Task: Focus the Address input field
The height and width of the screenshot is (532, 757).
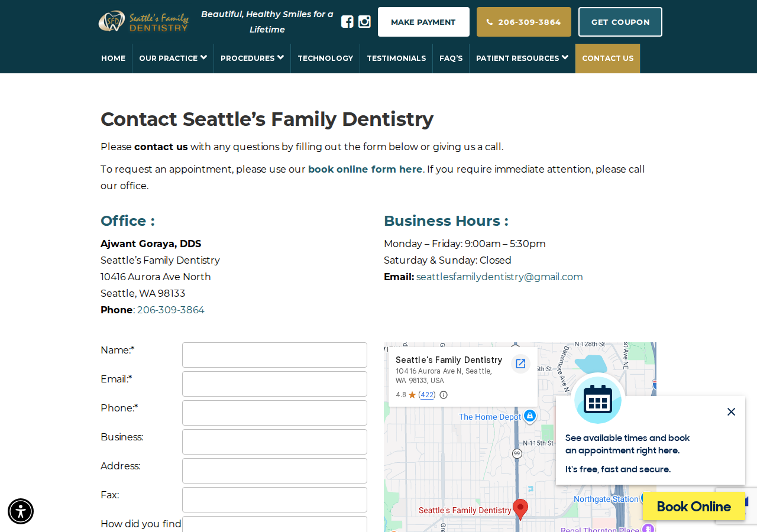Action: [x=274, y=471]
